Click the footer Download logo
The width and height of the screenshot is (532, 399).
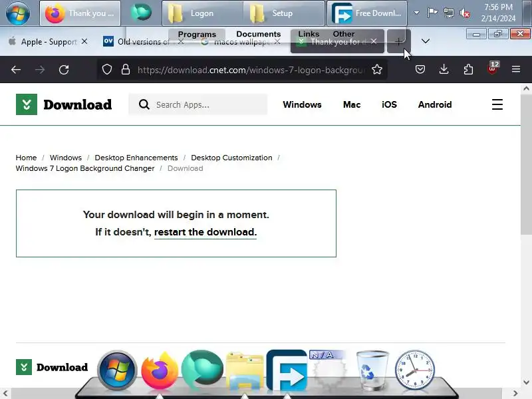tap(52, 367)
